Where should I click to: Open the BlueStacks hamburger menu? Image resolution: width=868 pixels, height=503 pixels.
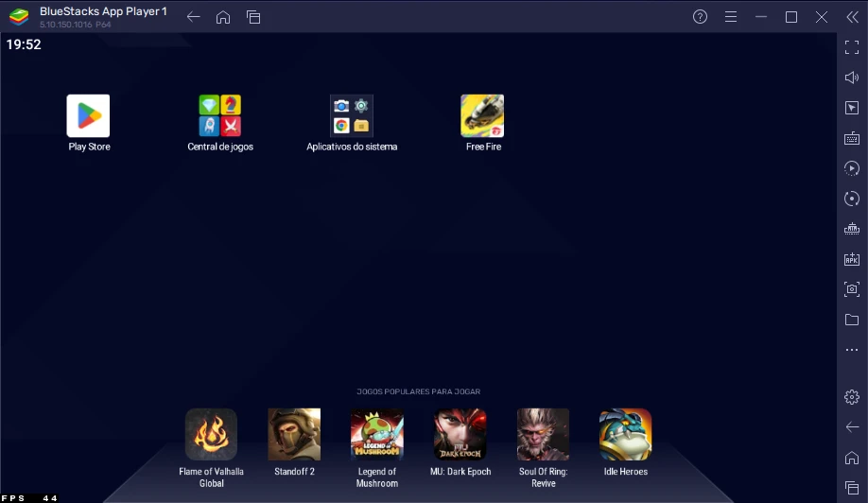731,17
